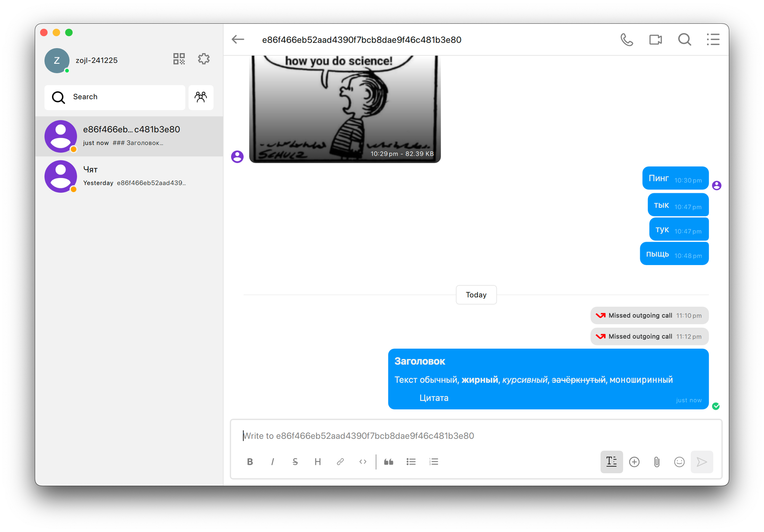764x532 pixels.
Task: Go back with the arrow icon
Action: 238,39
